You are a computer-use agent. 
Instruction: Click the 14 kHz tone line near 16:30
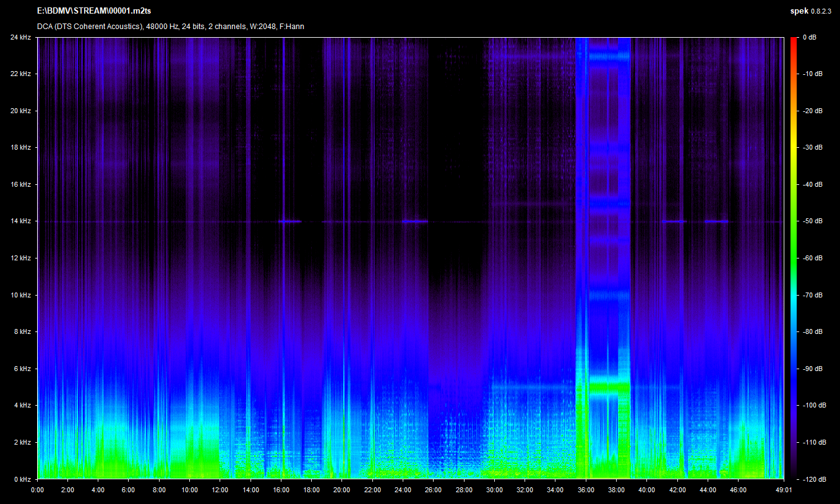[x=289, y=221]
